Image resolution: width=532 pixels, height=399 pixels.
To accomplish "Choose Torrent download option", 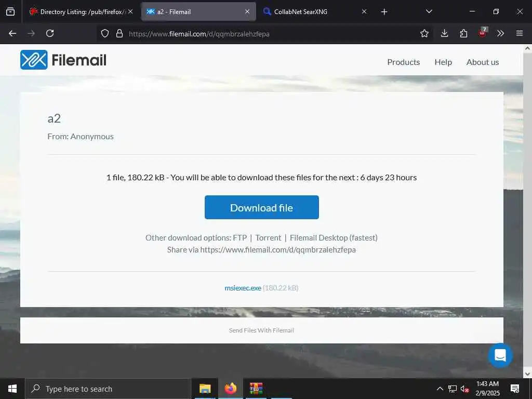I will pos(268,238).
